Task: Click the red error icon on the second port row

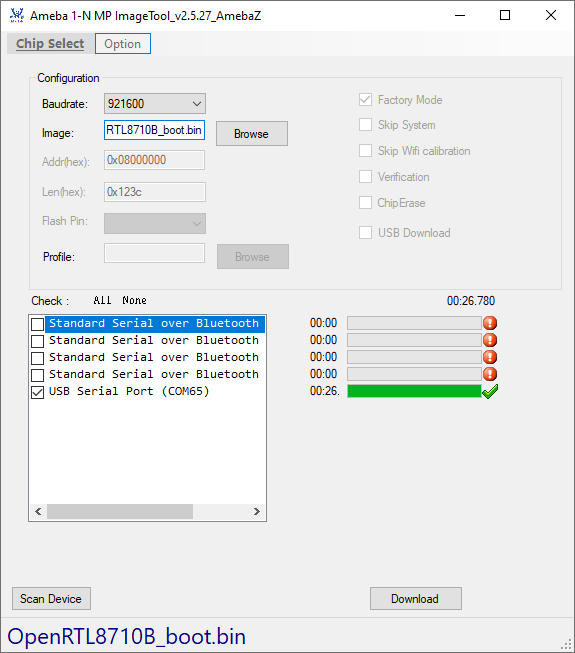Action: tap(490, 340)
